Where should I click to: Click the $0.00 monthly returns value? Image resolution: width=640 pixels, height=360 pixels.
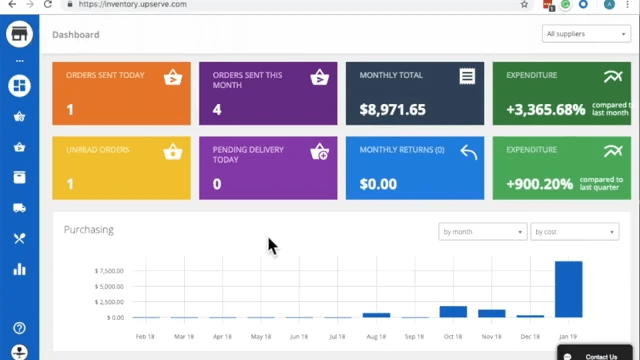pos(378,184)
